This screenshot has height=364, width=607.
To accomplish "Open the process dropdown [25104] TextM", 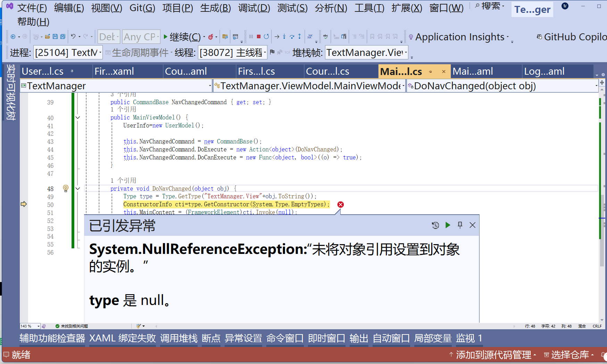I will click(x=68, y=52).
